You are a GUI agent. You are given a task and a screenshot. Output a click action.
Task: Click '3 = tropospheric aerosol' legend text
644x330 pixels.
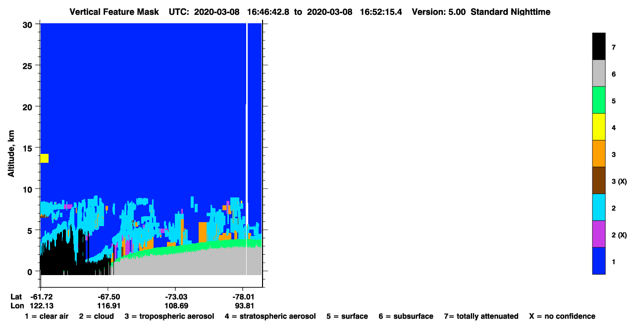click(169, 316)
